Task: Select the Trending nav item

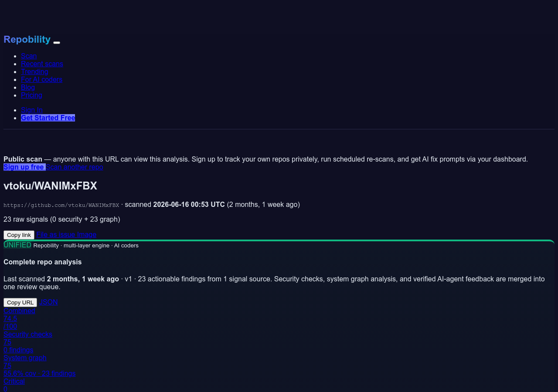Action: pyautogui.click(x=34, y=71)
